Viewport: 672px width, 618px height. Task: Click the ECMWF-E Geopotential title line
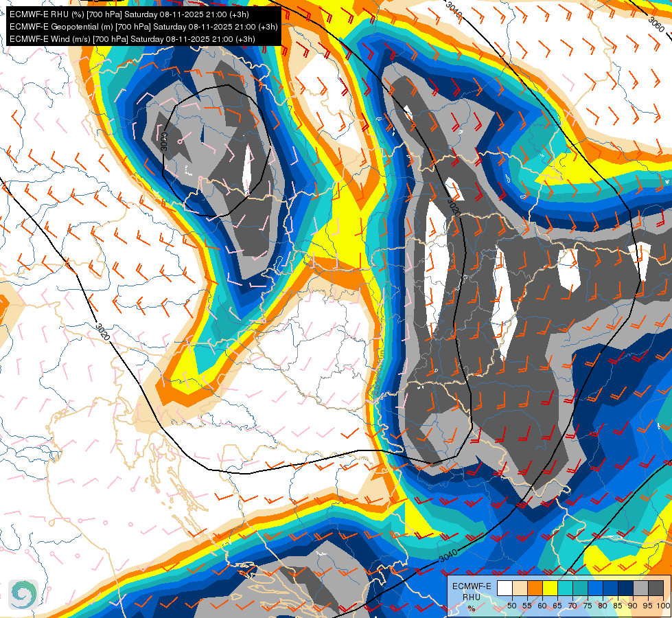143,27
